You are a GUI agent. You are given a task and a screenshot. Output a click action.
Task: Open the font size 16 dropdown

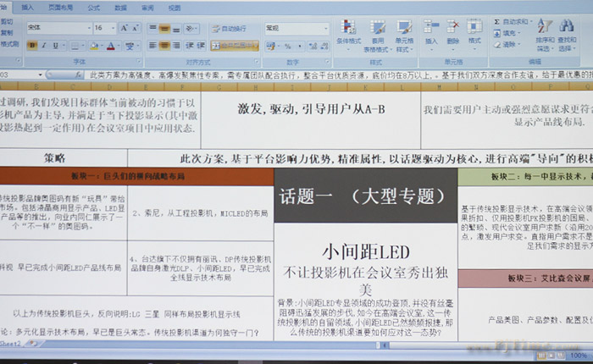click(x=103, y=28)
